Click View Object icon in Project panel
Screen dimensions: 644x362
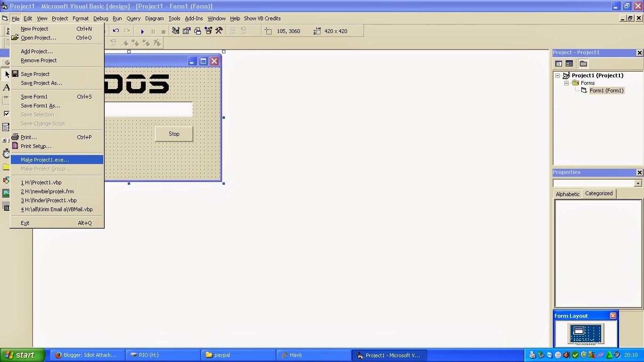pos(569,64)
